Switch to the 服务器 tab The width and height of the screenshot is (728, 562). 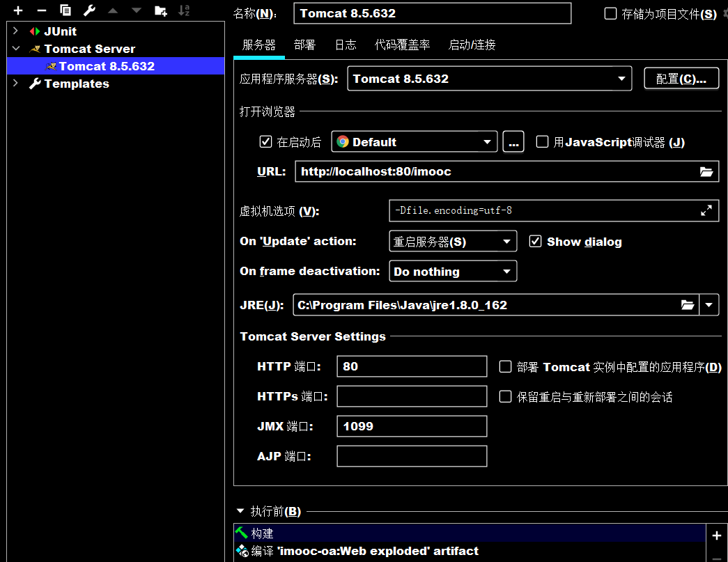[x=259, y=45]
